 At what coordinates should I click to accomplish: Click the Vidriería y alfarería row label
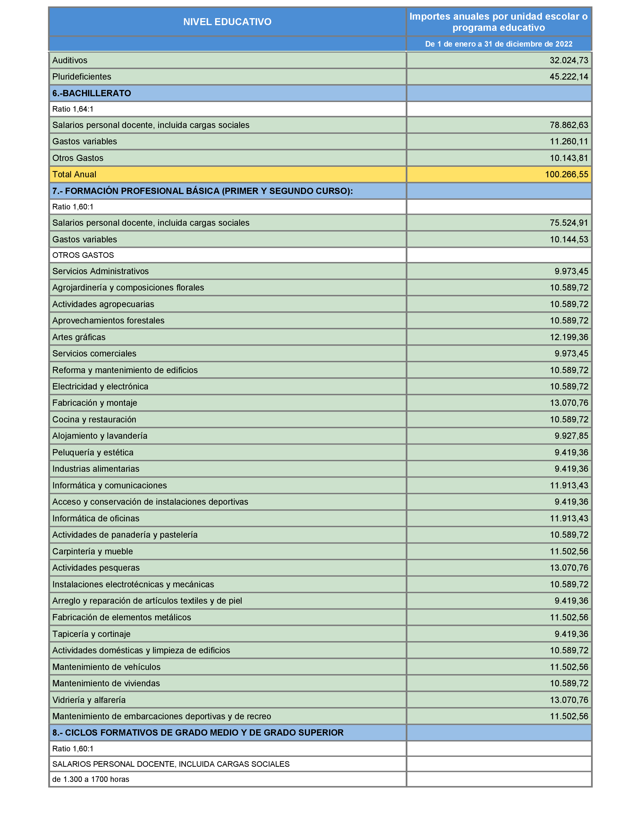tap(89, 700)
